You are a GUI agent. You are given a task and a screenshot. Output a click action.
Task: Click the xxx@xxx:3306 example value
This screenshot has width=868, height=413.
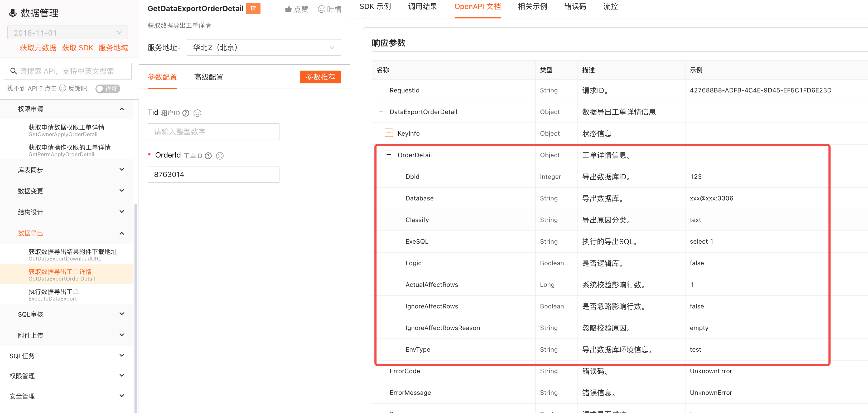click(711, 198)
